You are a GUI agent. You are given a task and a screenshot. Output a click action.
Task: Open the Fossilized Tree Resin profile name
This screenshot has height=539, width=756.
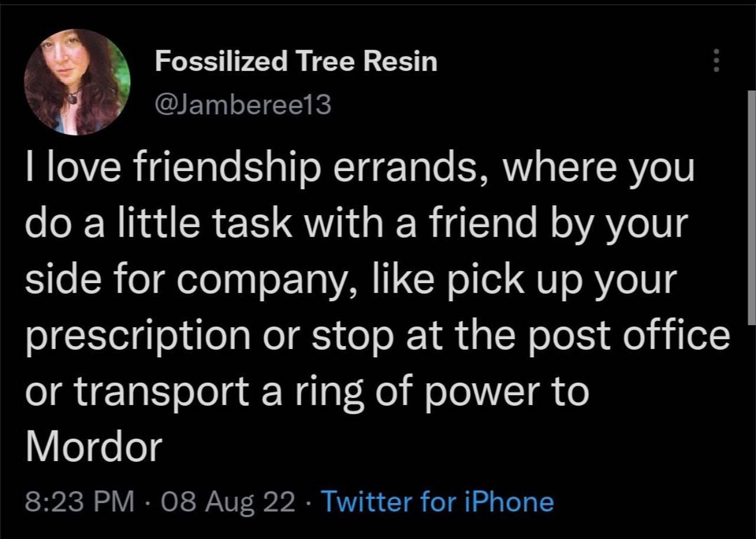pos(296,61)
